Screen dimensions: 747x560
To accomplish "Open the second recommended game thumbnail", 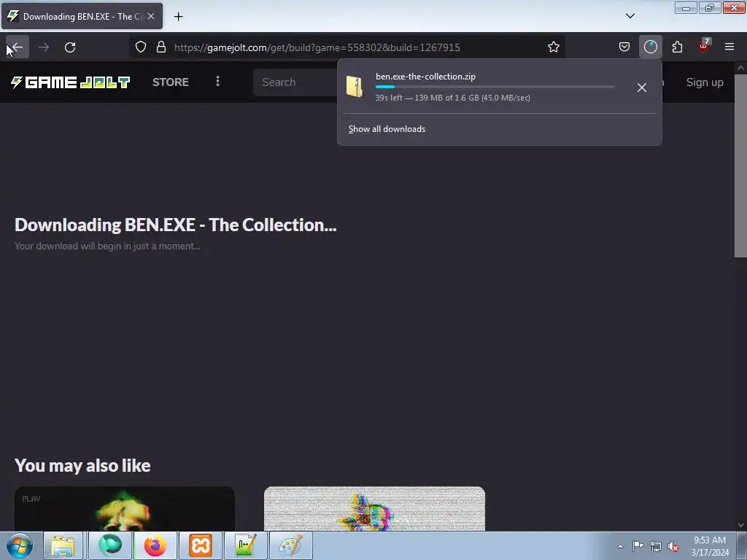I will click(374, 508).
